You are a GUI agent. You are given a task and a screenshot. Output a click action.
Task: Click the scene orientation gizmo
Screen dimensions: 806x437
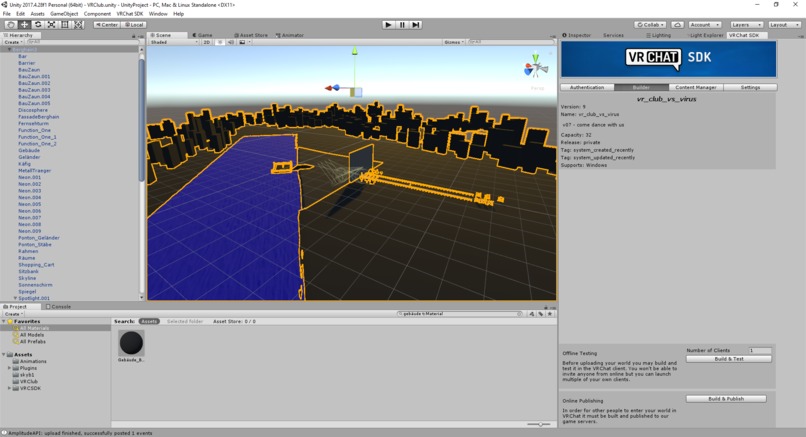tap(536, 66)
